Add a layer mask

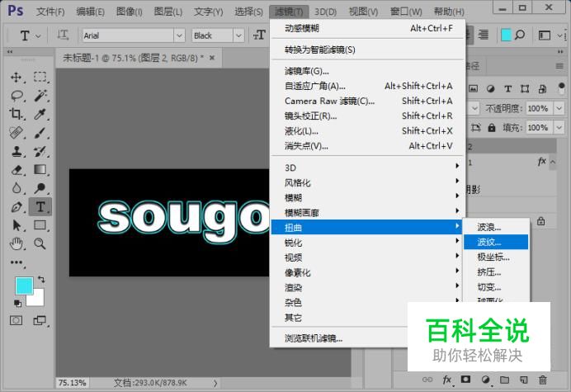[465, 380]
